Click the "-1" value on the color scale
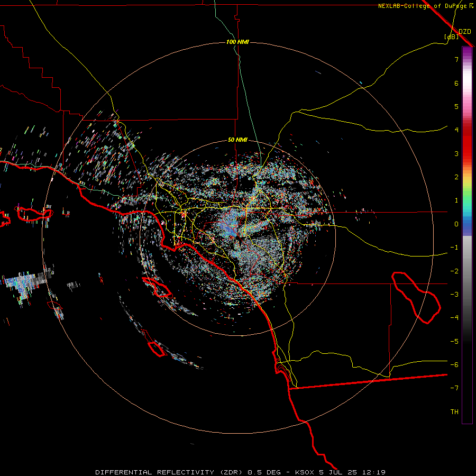 454,248
